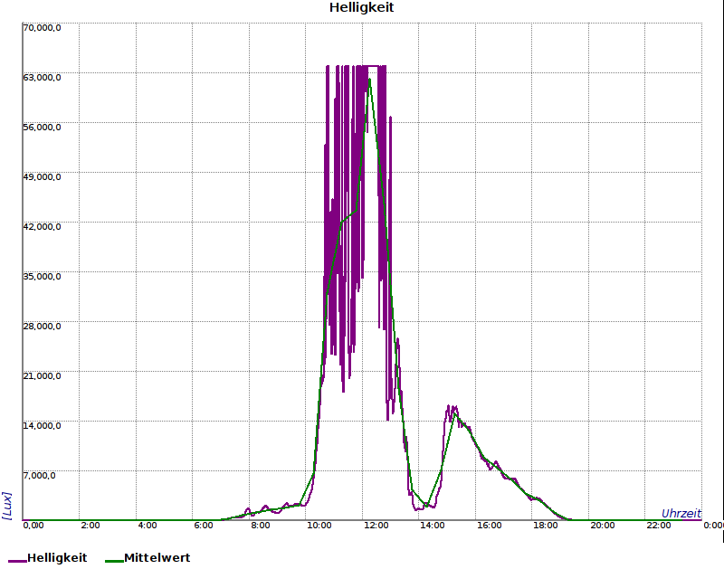Screen dimensions: 724x588
Task: Click the 18:00 time axis label
Action: pos(546,526)
